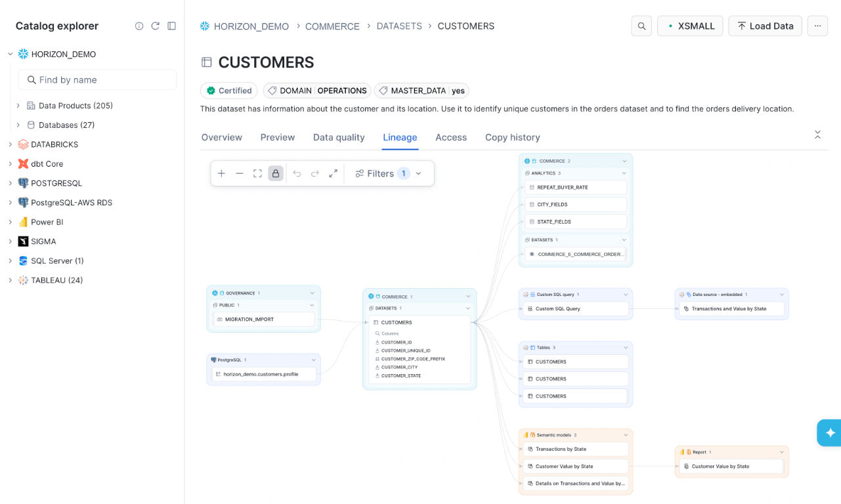Open the search magnifier button
The width and height of the screenshot is (841, 504).
641,26
